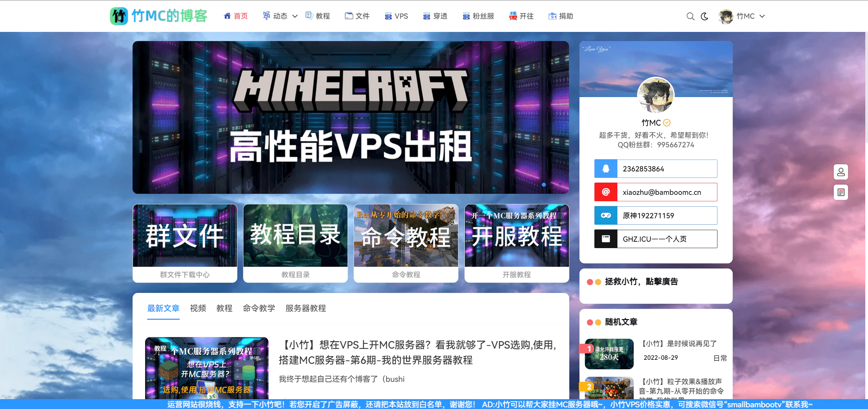Open the 捐助 nav item
Screen dimensions: 868x409
(561, 16)
